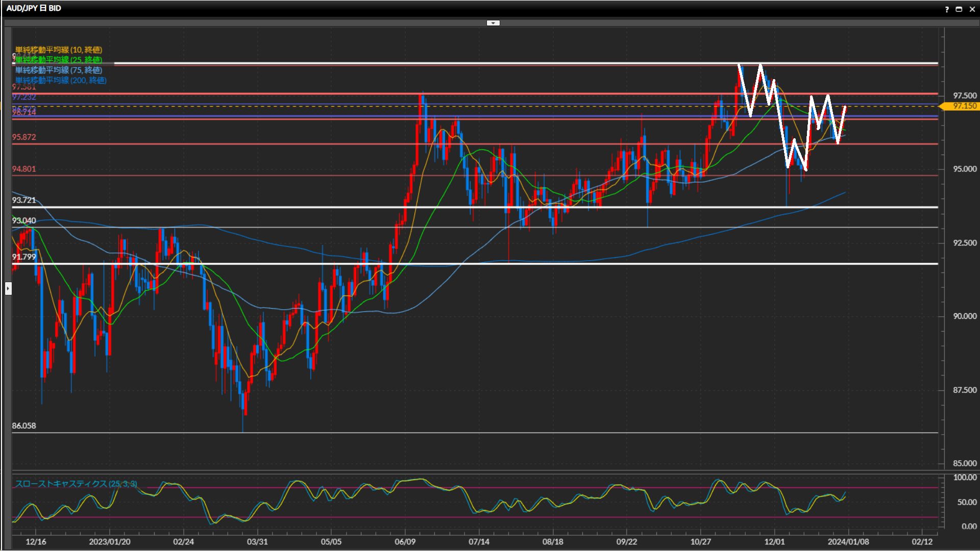Select the green 25-period moving average label

coord(58,60)
